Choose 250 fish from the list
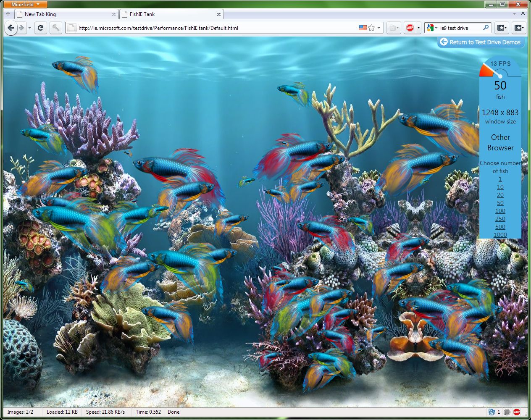The height and width of the screenshot is (420, 531). (x=500, y=219)
